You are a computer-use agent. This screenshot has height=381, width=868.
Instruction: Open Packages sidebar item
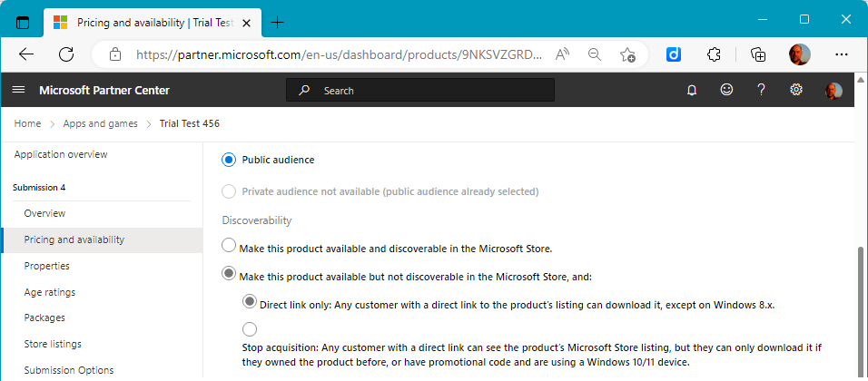(44, 318)
